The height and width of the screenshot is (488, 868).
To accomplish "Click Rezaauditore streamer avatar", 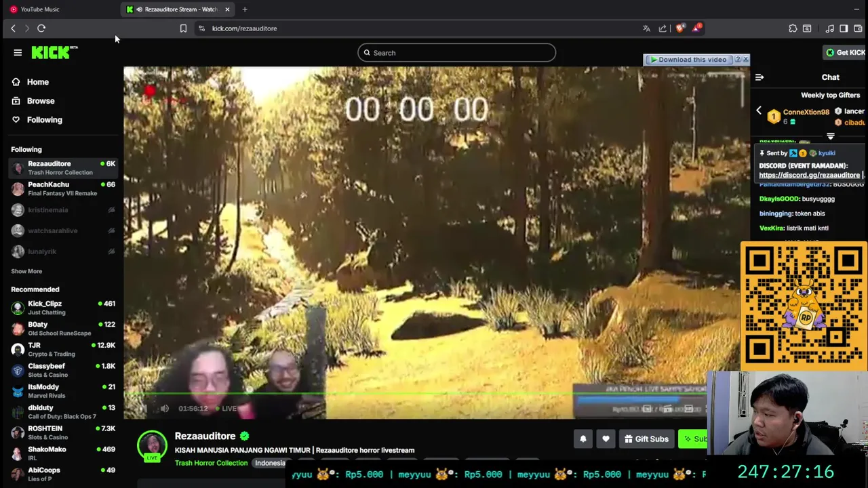I will pos(152,446).
